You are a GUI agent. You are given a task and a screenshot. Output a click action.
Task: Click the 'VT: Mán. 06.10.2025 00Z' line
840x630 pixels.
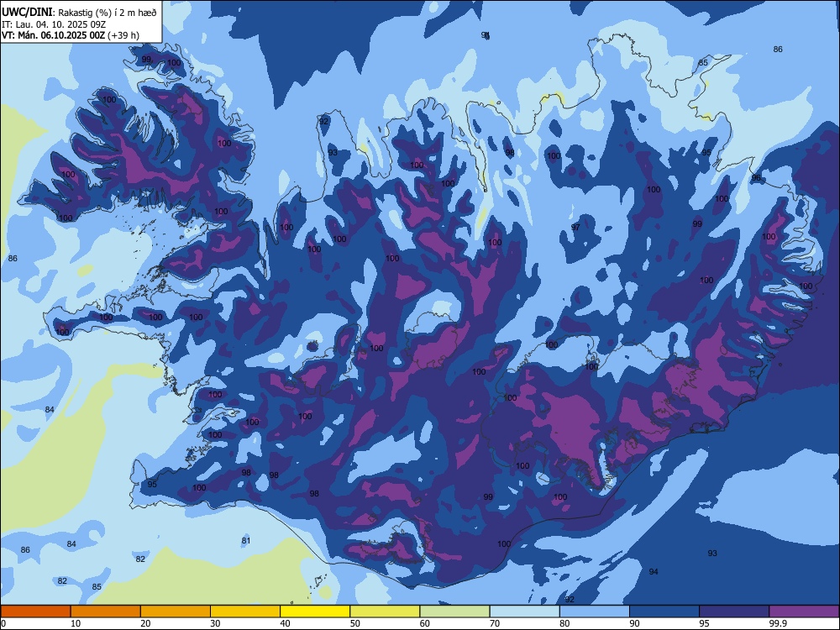pyautogui.click(x=53, y=35)
